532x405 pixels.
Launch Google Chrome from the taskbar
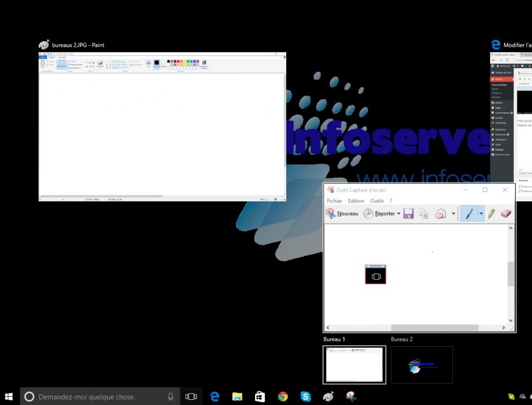click(283, 397)
